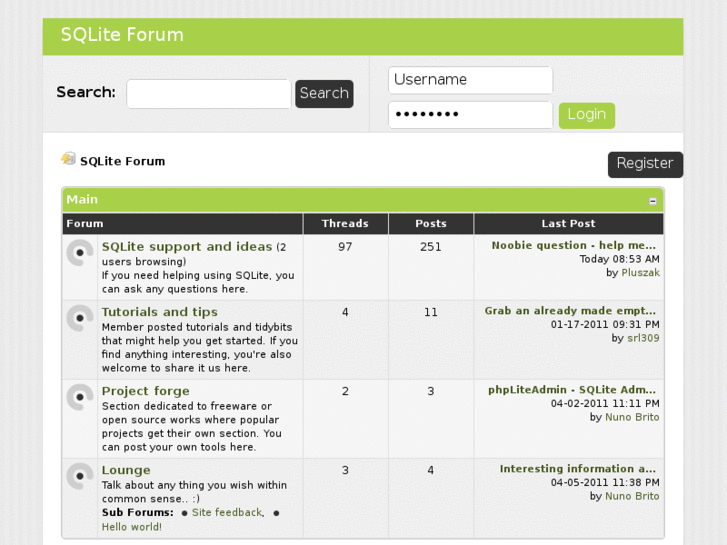Click the Main category title
The image size is (727, 545).
(82, 199)
